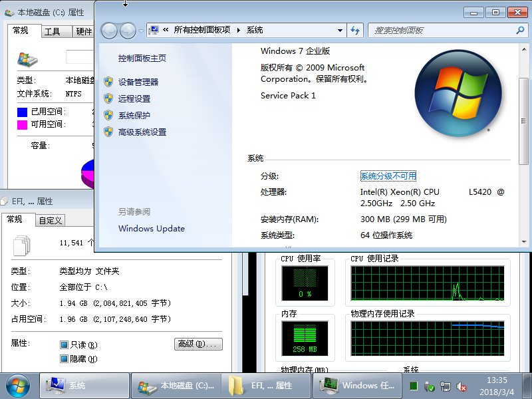Expand breadcrumb arrow after 所有控制面板项
The width and height of the screenshot is (532, 399).
pos(239,30)
